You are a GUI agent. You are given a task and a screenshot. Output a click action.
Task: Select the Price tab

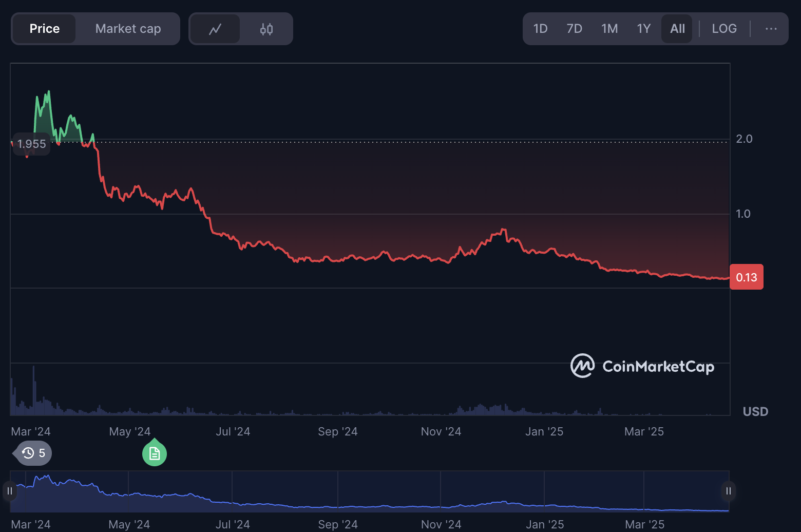[45, 29]
